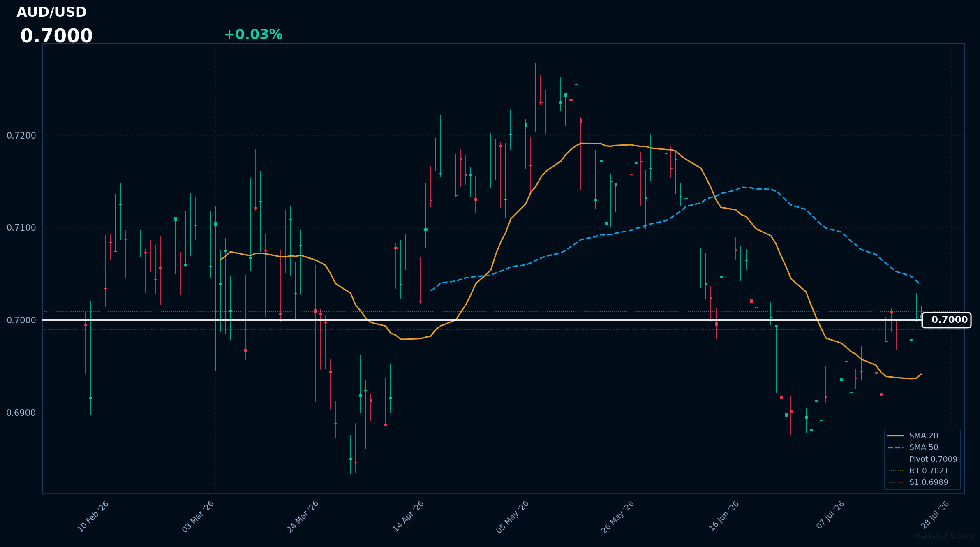Click the 0.7200 y-axis label

click(x=21, y=136)
